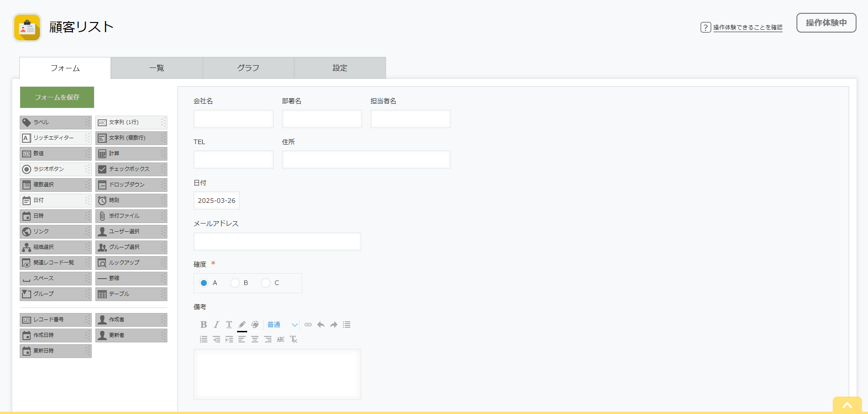Select radio option B for 確度

235,283
